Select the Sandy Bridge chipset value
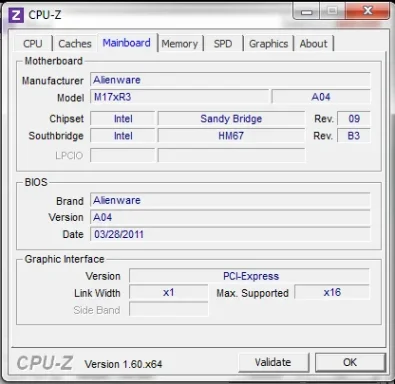Screen dimensions: 395x384 pos(231,119)
